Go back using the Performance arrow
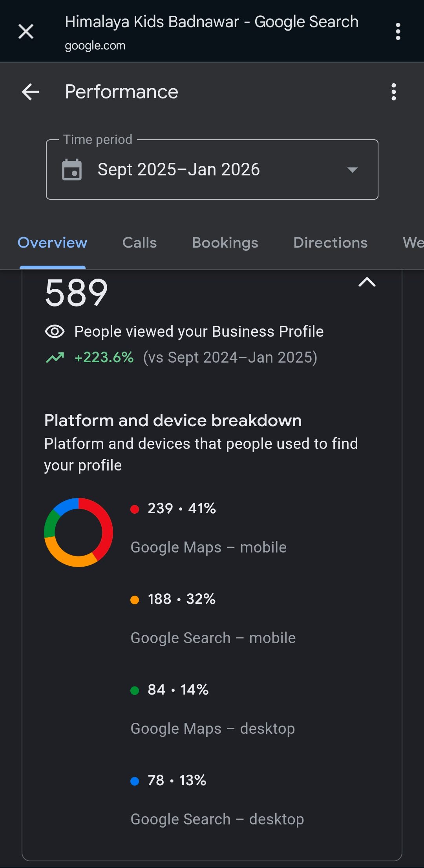Screen dimensions: 424x868 [x=30, y=92]
